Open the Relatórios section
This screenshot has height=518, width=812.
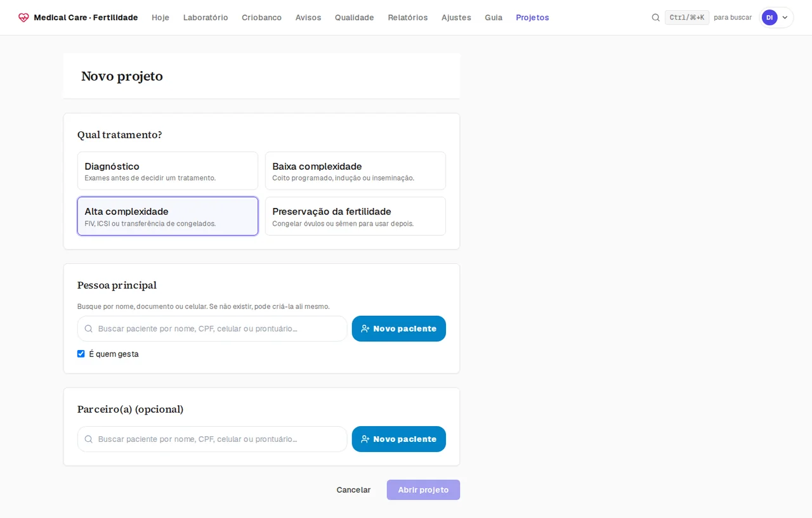point(408,18)
